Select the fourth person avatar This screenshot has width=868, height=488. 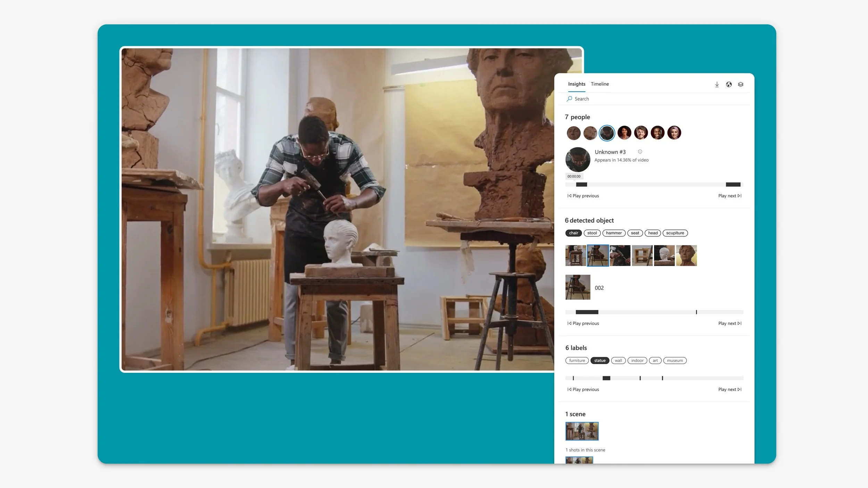[624, 133]
